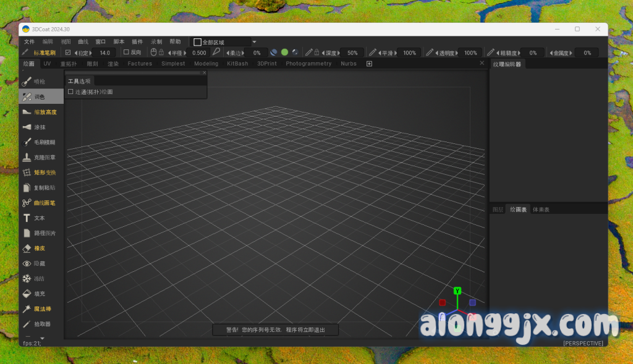Image resolution: width=633 pixels, height=364 pixels.
Task: Select the 喷枪 airbrush tool
Action: [x=40, y=81]
